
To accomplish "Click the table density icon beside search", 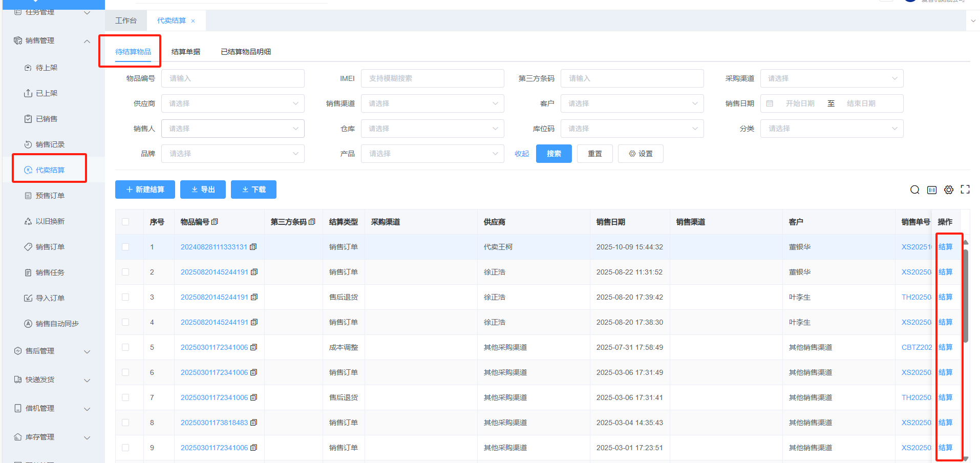I will point(932,190).
